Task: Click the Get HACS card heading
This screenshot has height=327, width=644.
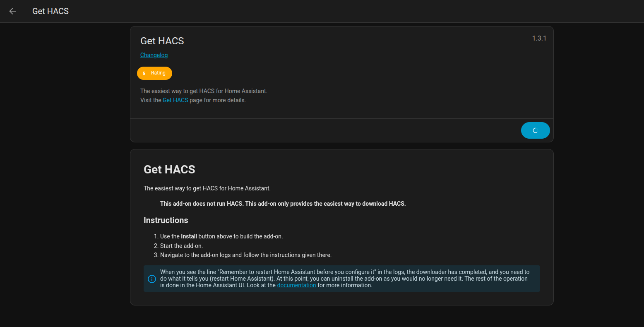Action: coord(162,41)
